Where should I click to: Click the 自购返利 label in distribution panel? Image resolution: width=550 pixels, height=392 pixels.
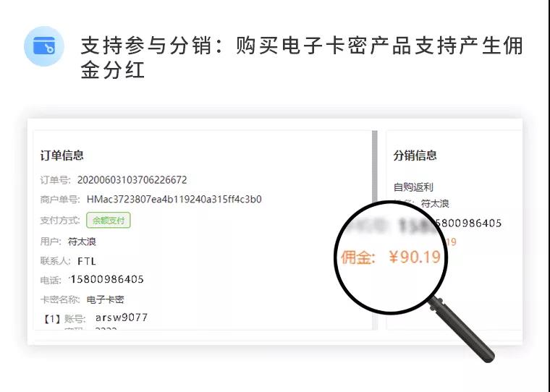click(x=413, y=187)
